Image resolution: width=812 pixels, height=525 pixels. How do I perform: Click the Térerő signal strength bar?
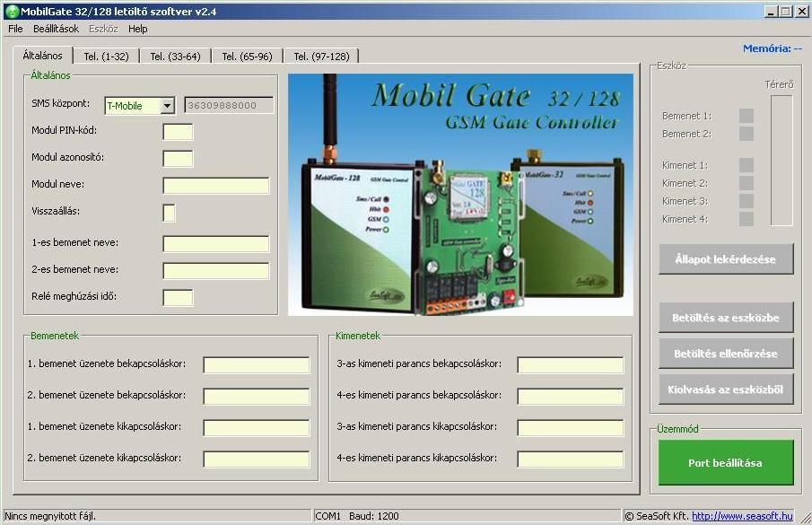tap(782, 161)
